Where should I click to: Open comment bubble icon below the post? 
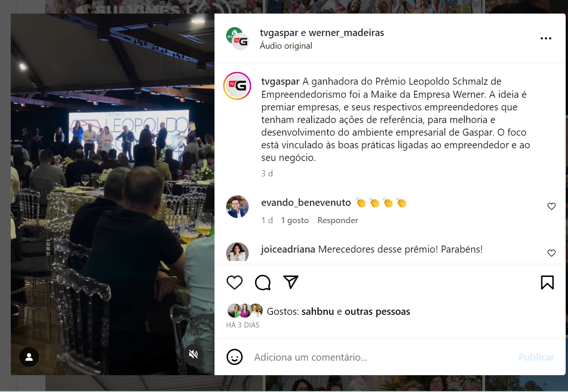(263, 283)
